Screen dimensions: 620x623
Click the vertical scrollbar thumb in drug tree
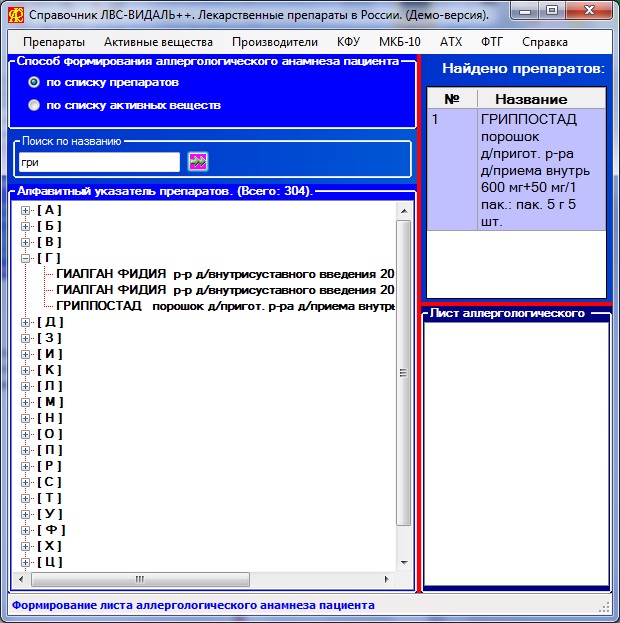(404, 373)
